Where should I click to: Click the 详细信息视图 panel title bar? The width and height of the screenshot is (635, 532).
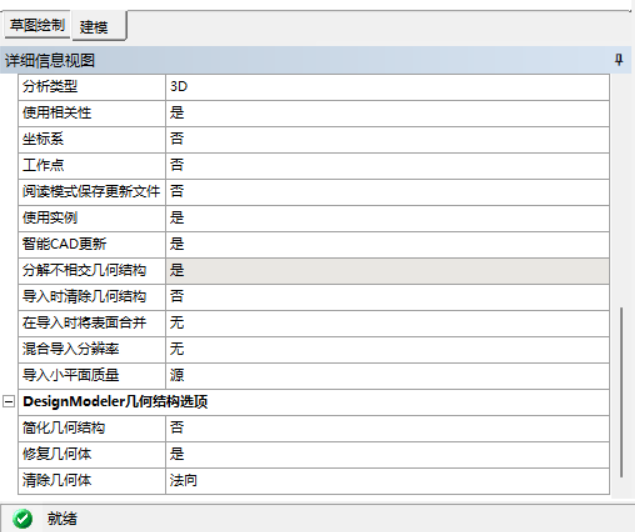(315, 60)
